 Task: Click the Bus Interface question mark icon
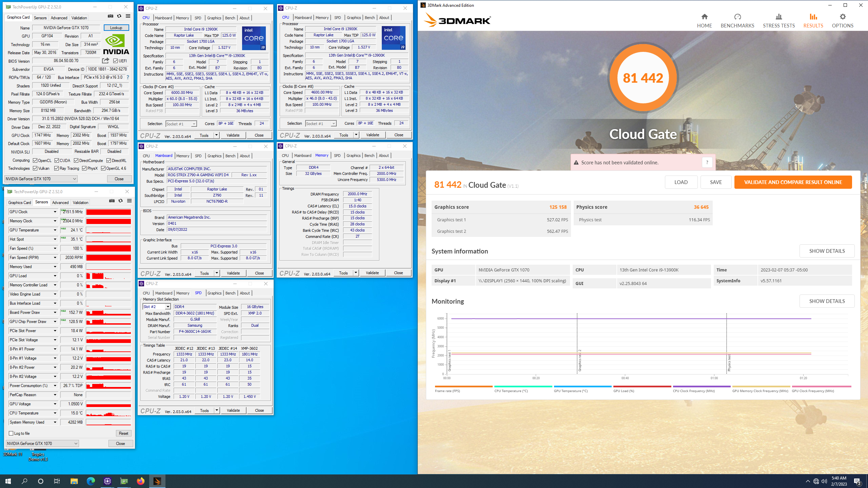click(x=128, y=77)
